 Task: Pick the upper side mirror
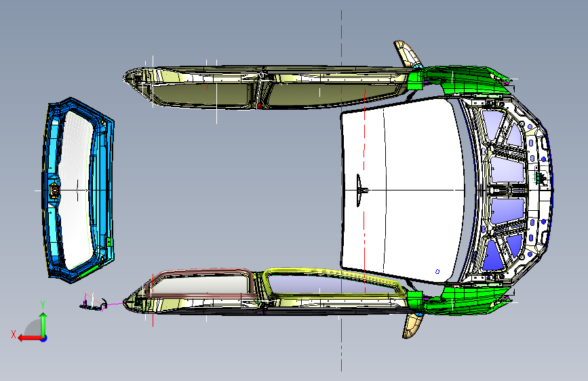coord(408,54)
